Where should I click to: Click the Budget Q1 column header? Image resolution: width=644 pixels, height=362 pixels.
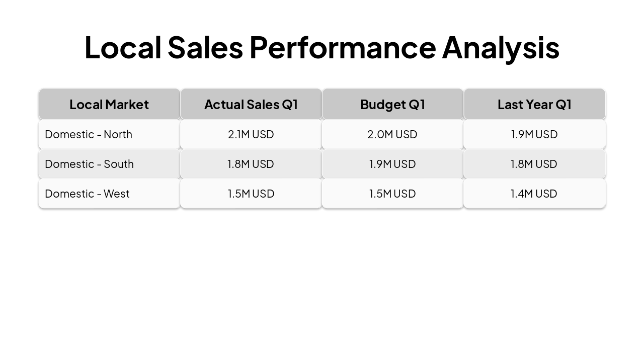(392, 104)
